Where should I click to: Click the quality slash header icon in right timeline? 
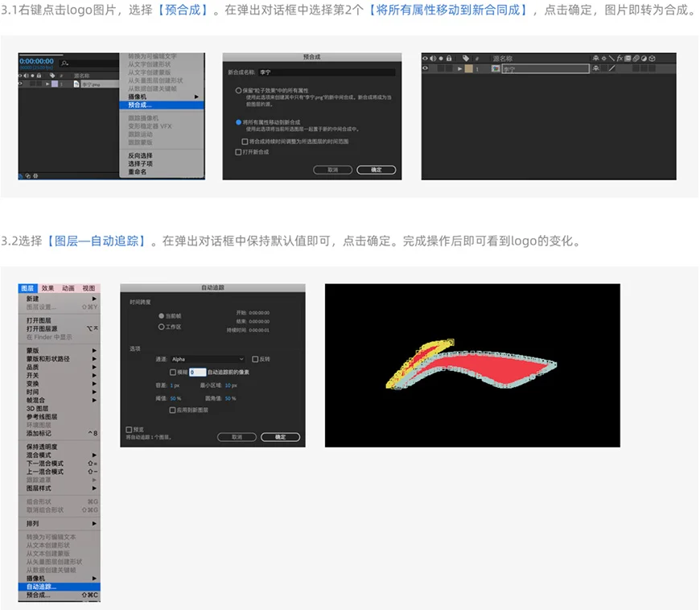[x=611, y=59]
